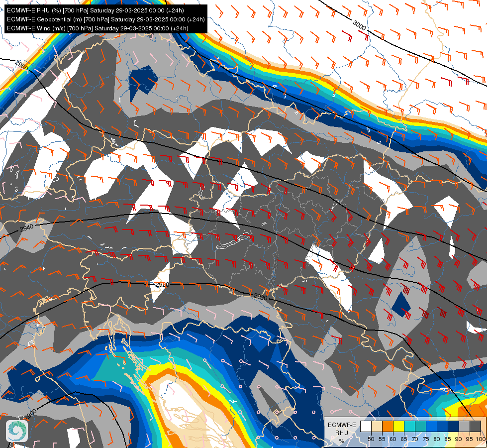Click the RHU (%) title line in the header
Image resolution: width=487 pixels, height=448 pixels.
[x=96, y=10]
